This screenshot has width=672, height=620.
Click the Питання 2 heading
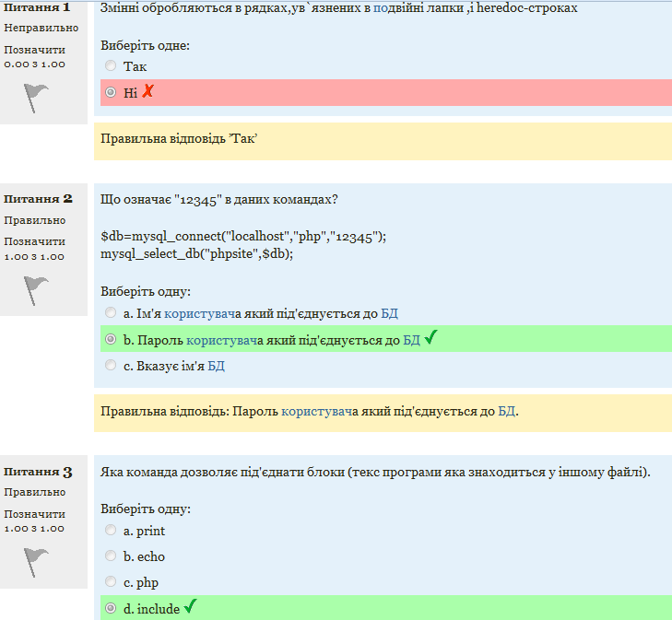38,199
